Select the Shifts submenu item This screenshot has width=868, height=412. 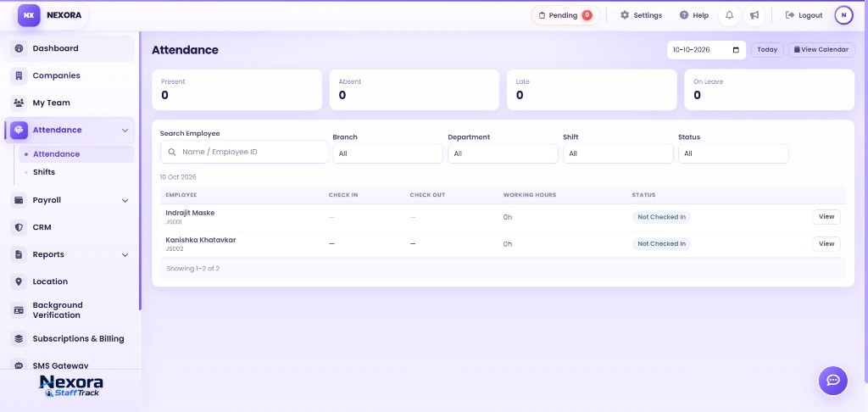pos(76,171)
